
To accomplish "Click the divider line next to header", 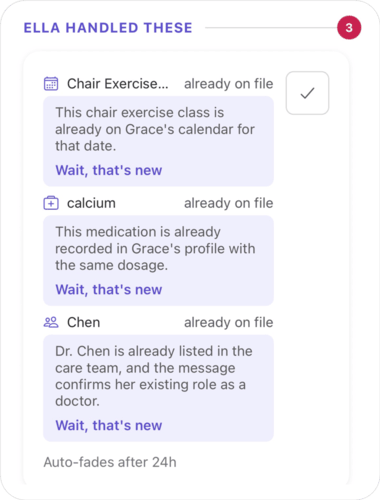I will point(271,28).
